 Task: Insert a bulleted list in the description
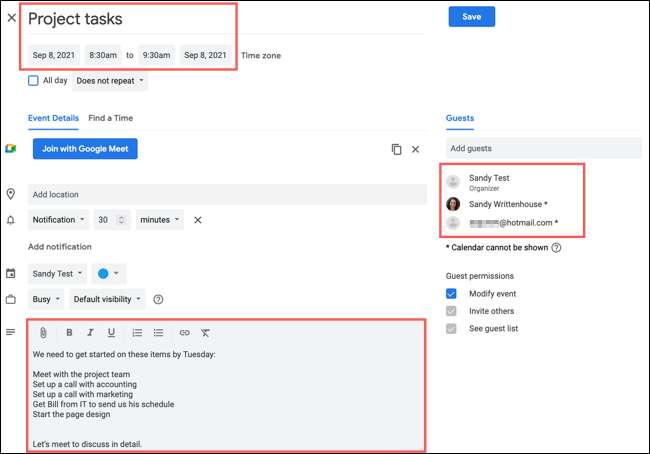pyautogui.click(x=158, y=333)
